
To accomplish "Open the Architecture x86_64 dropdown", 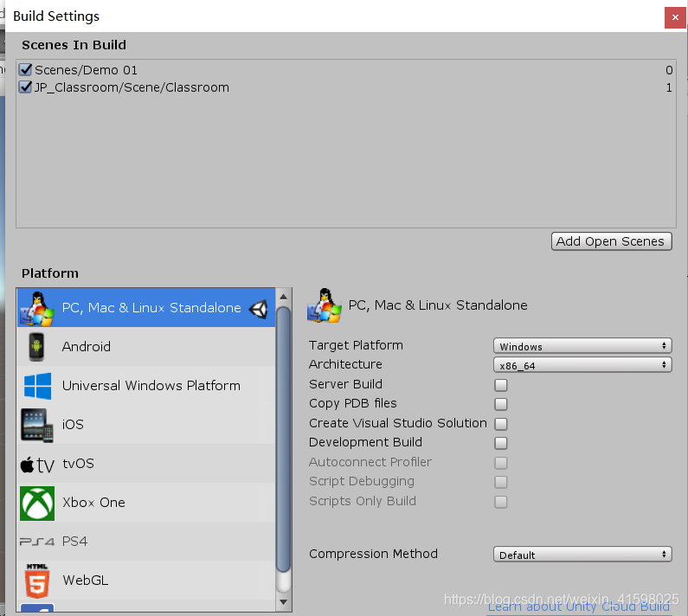I will pyautogui.click(x=582, y=365).
